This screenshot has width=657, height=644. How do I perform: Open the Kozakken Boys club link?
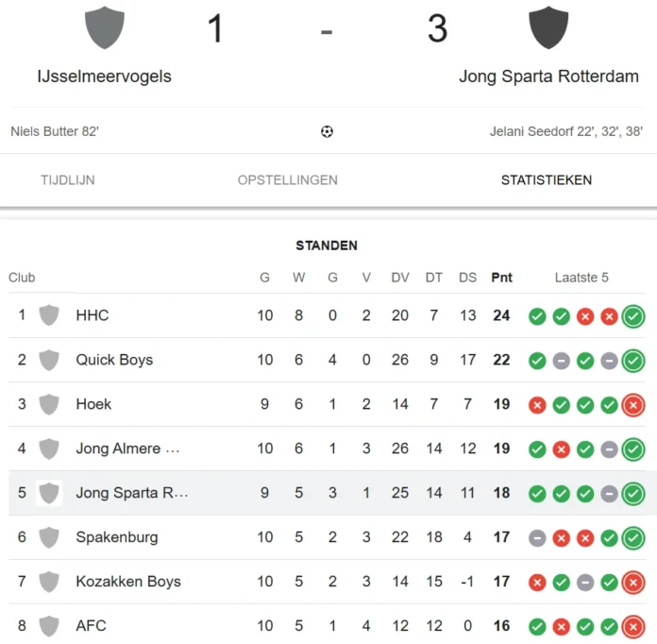click(128, 582)
